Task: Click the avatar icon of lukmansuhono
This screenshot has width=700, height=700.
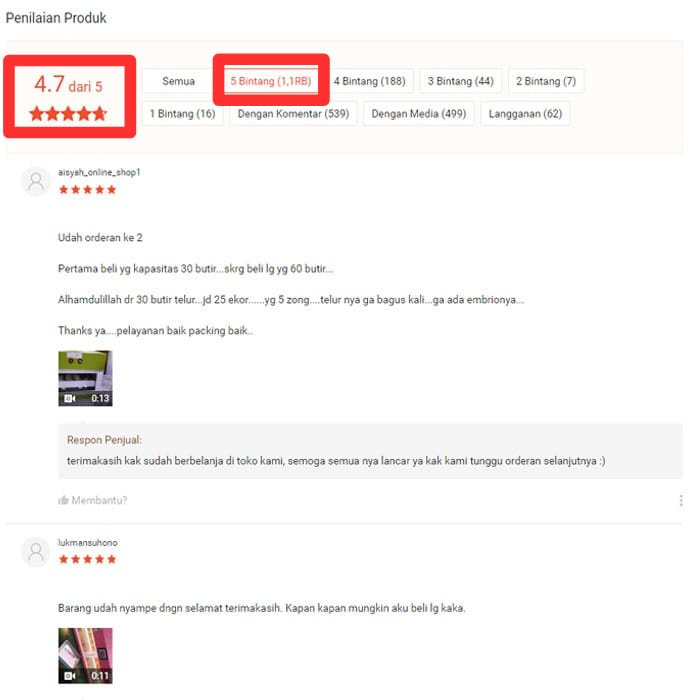Action: click(36, 552)
